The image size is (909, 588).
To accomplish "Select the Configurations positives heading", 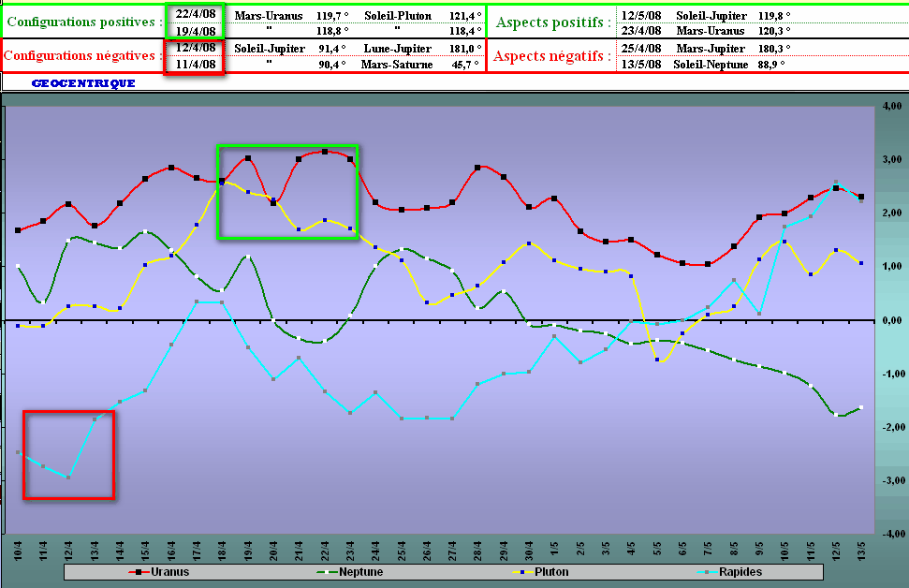I will [x=82, y=22].
